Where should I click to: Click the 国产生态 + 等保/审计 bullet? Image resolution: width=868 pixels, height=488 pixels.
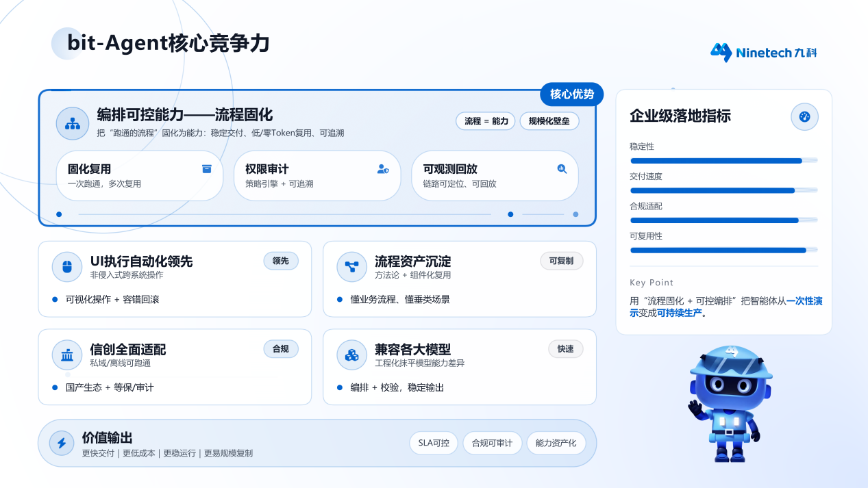click(110, 387)
